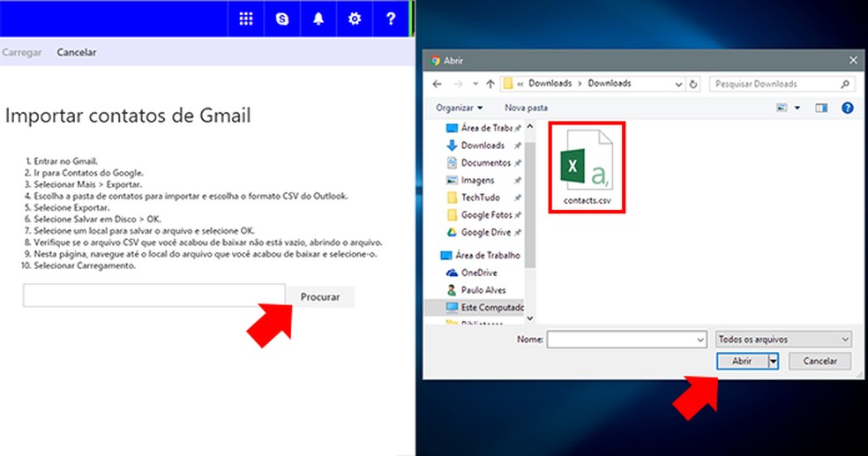Click the sidebar scroll up arrow

(x=530, y=127)
